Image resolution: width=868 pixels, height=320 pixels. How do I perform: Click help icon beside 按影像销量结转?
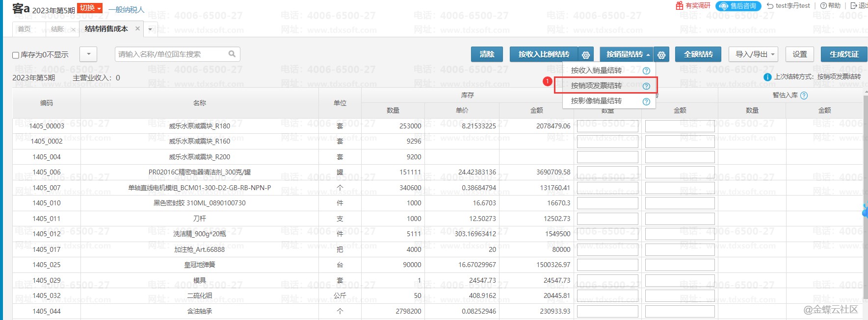click(646, 101)
